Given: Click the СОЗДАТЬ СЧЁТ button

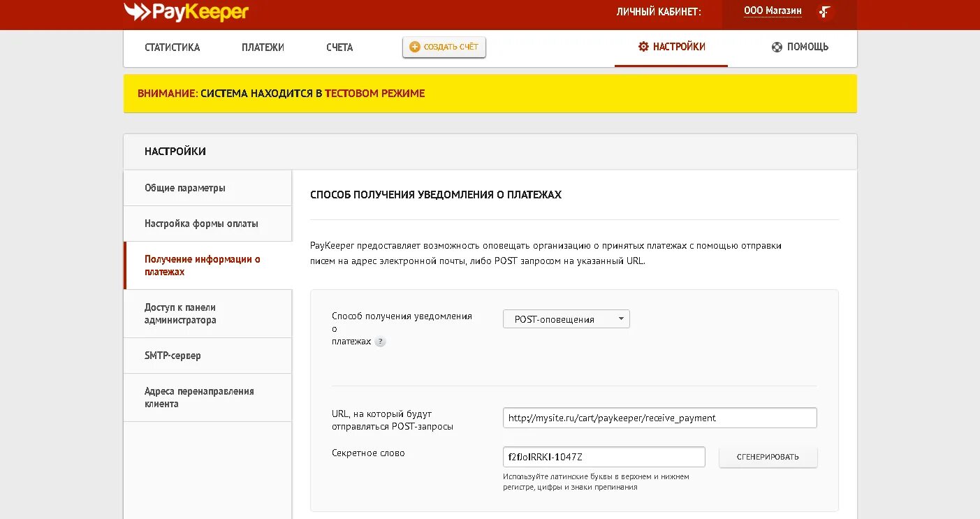Looking at the screenshot, I should (x=444, y=47).
